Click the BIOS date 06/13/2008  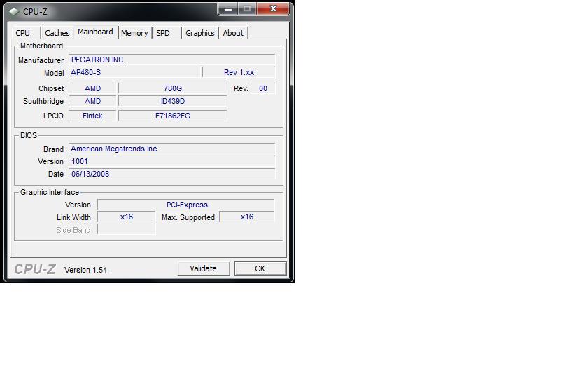click(x=171, y=174)
